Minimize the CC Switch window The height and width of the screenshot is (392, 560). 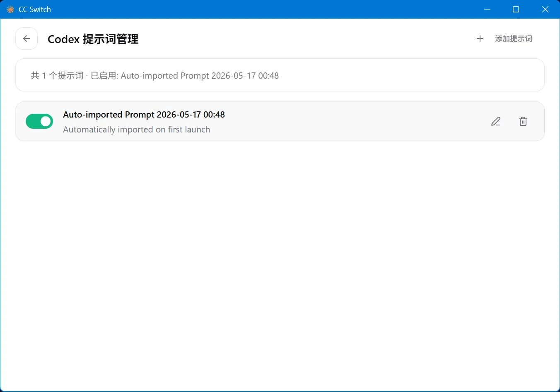487,9
